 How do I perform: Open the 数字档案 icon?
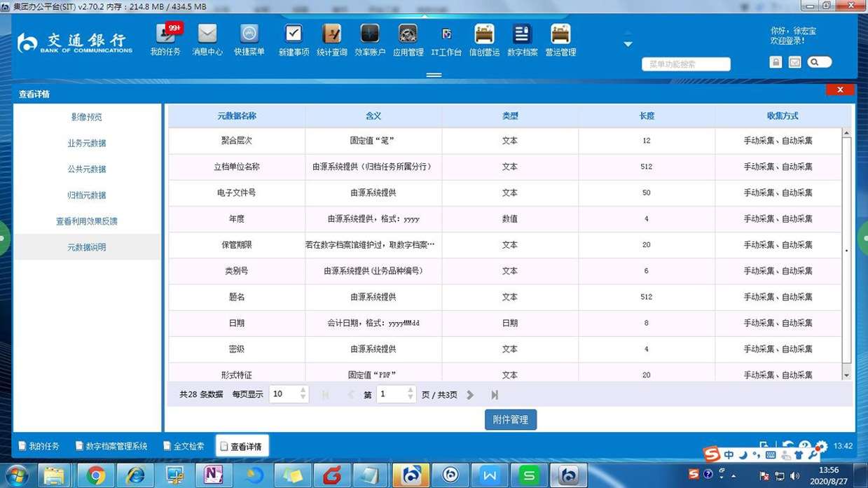click(x=522, y=40)
